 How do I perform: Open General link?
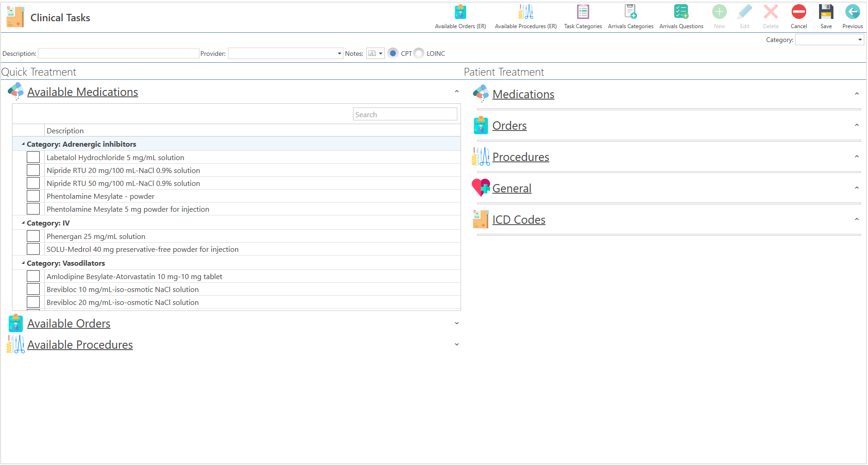coord(512,188)
